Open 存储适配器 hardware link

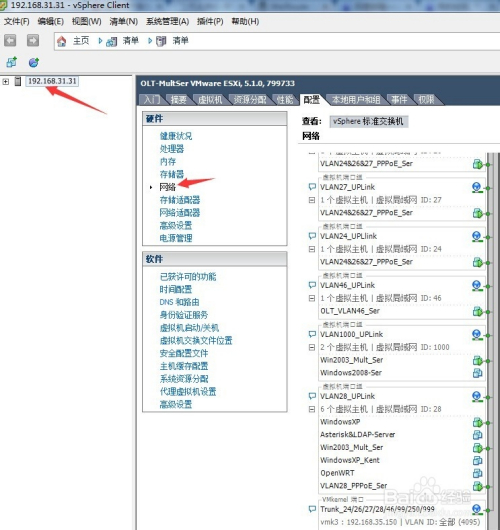[x=180, y=200]
